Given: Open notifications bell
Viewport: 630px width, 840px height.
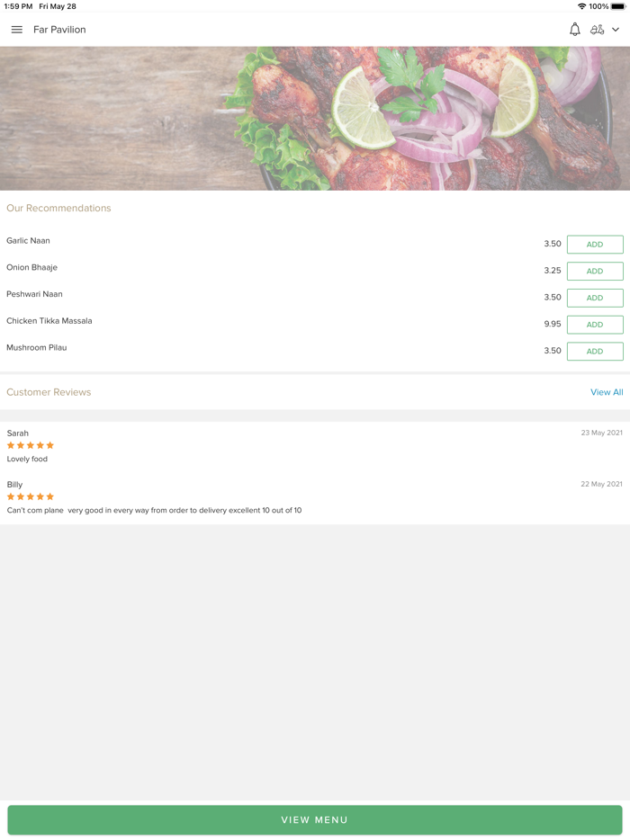Looking at the screenshot, I should pos(575,30).
